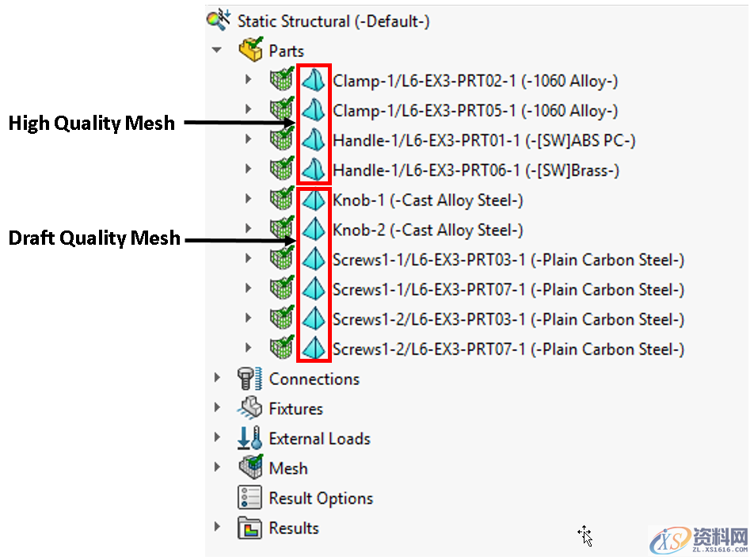This screenshot has width=754, height=560.
Task: Click the Fixtures icon
Action: point(250,408)
